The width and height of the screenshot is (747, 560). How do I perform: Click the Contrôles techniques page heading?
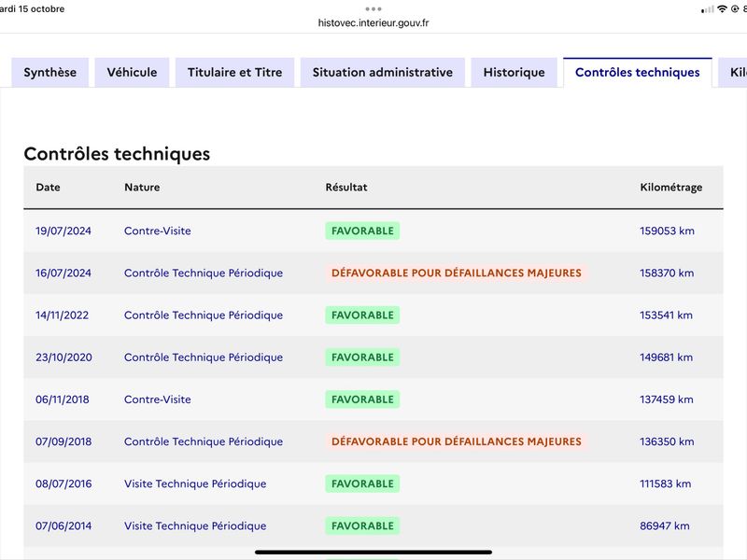117,154
